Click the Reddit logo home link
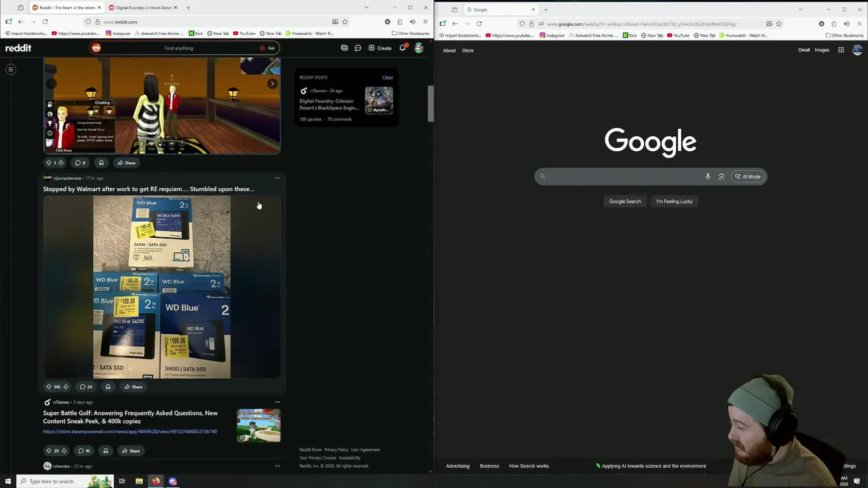 pos(18,48)
